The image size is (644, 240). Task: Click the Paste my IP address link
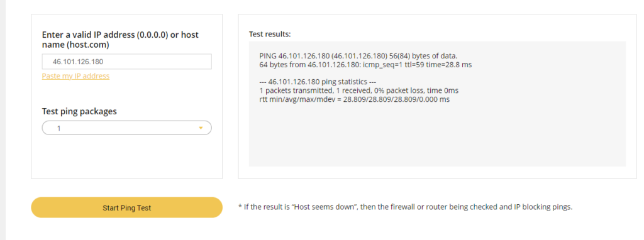coord(75,76)
